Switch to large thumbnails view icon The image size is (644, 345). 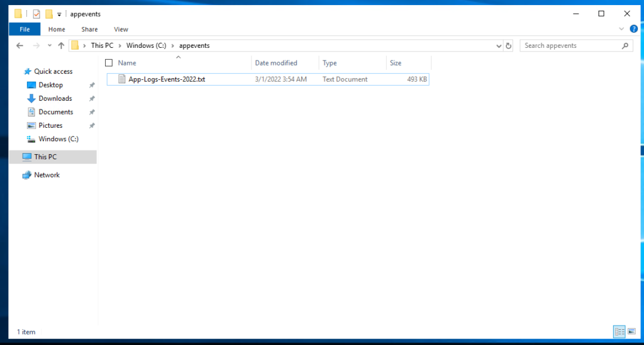pos(631,331)
